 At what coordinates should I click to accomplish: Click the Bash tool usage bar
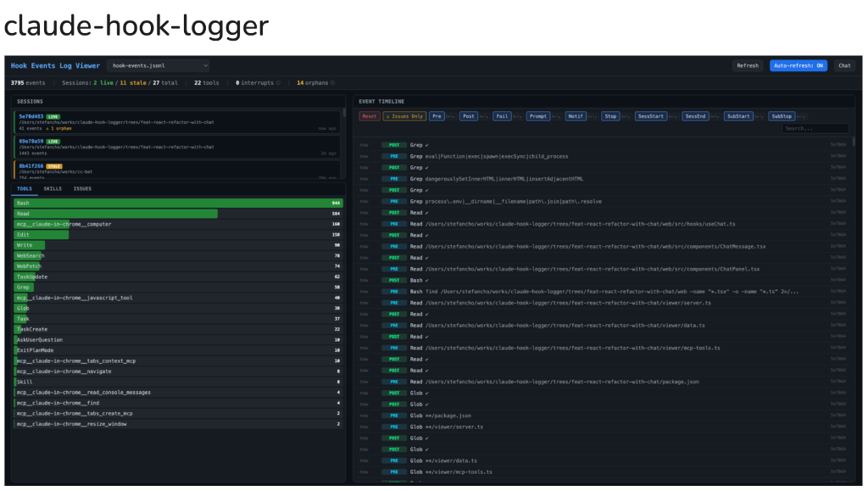point(178,204)
